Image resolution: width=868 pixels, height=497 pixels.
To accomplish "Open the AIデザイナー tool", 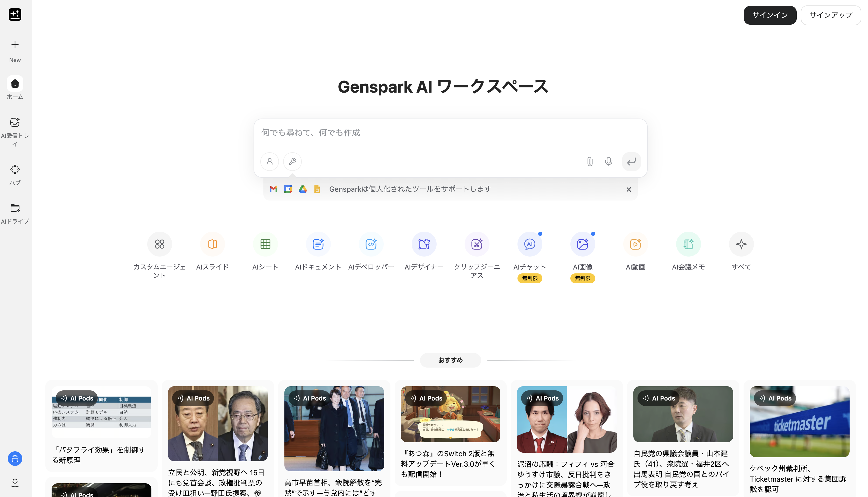I will pos(424,244).
